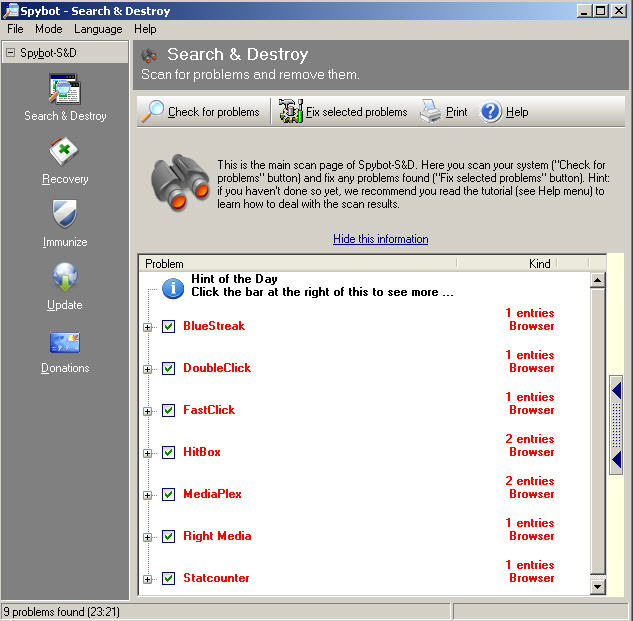Select the BlueStreak problem name
The height and width of the screenshot is (621, 633).
point(214,326)
